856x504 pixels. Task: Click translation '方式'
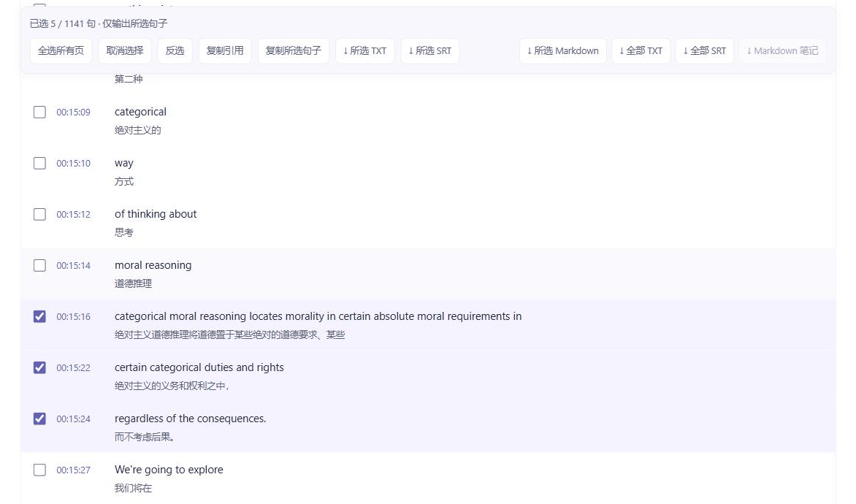tap(124, 182)
